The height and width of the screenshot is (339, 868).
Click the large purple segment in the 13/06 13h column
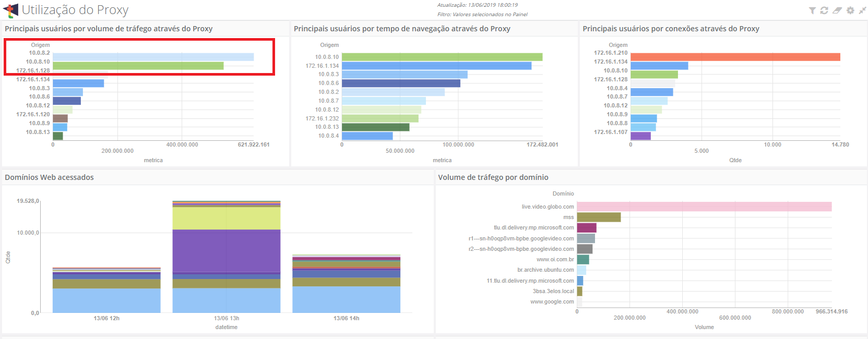tap(227, 251)
